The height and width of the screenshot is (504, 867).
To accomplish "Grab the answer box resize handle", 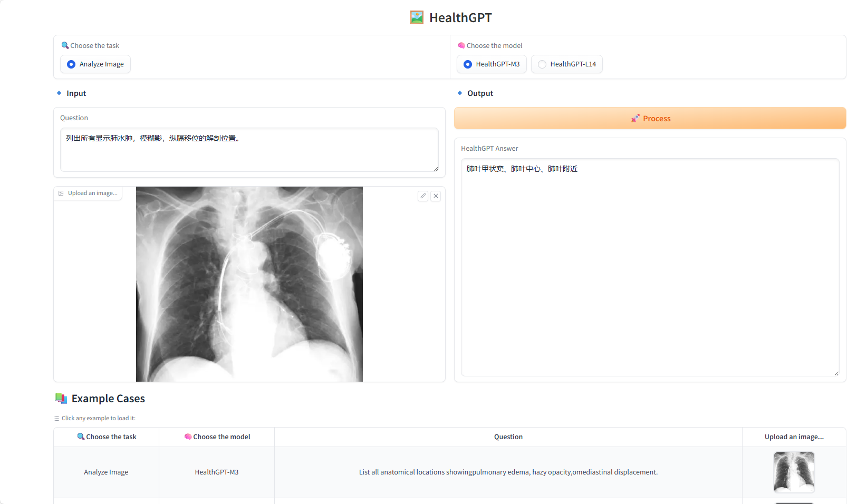I will (x=836, y=373).
